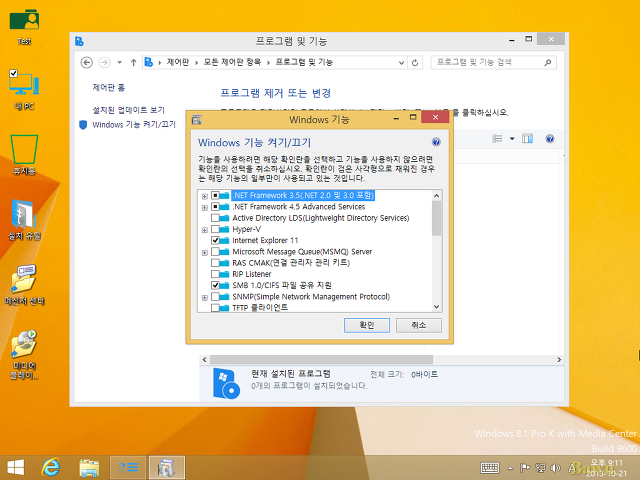Open 설치된 업데이트 보기 link

(128, 110)
